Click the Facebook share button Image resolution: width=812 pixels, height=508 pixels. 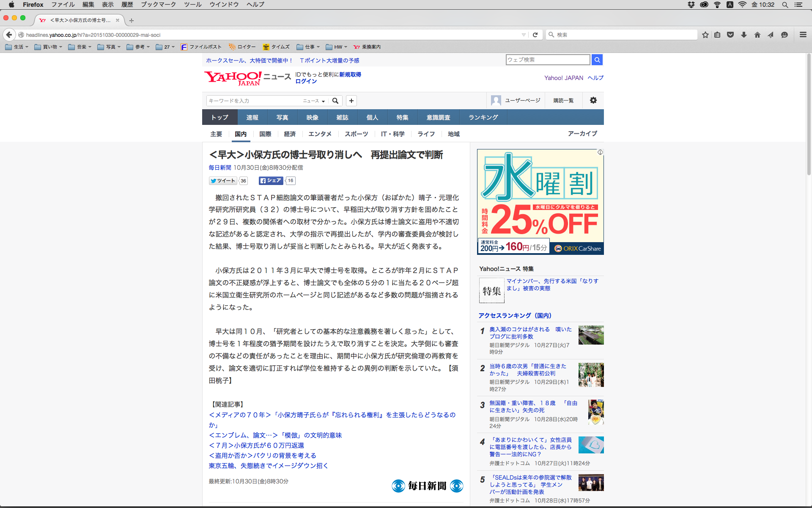(x=271, y=181)
